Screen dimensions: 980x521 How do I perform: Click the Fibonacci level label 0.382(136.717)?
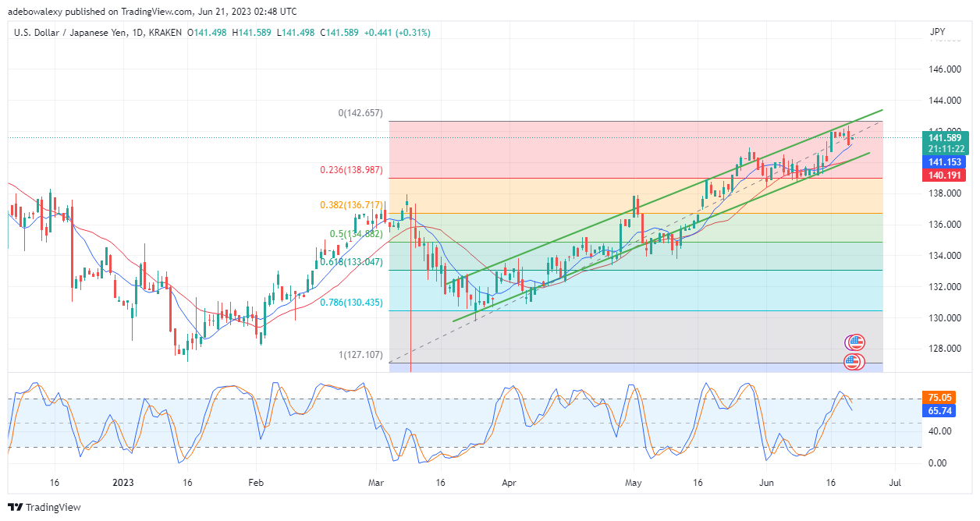351,205
